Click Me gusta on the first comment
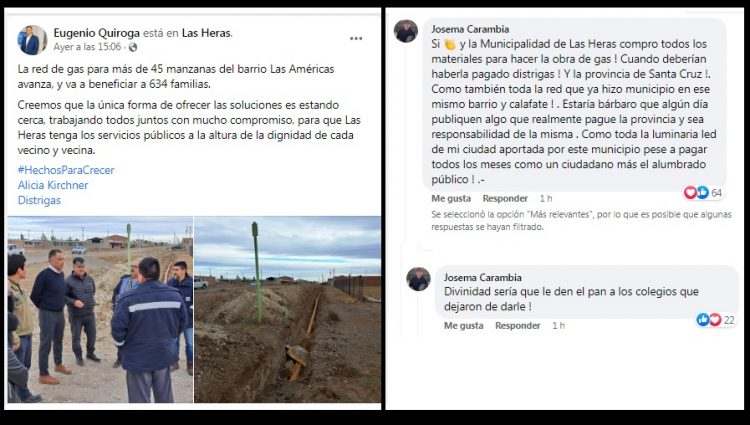The height and width of the screenshot is (425, 750). pyautogui.click(x=451, y=198)
